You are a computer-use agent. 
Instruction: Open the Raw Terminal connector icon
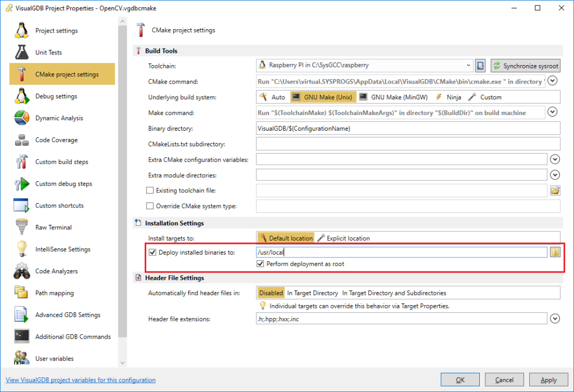click(22, 227)
